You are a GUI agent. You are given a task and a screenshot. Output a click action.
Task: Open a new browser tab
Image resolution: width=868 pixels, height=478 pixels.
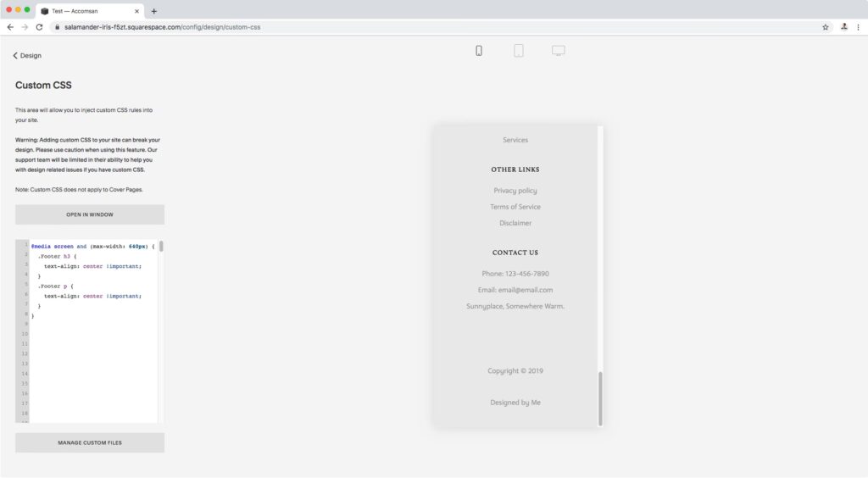[153, 11]
